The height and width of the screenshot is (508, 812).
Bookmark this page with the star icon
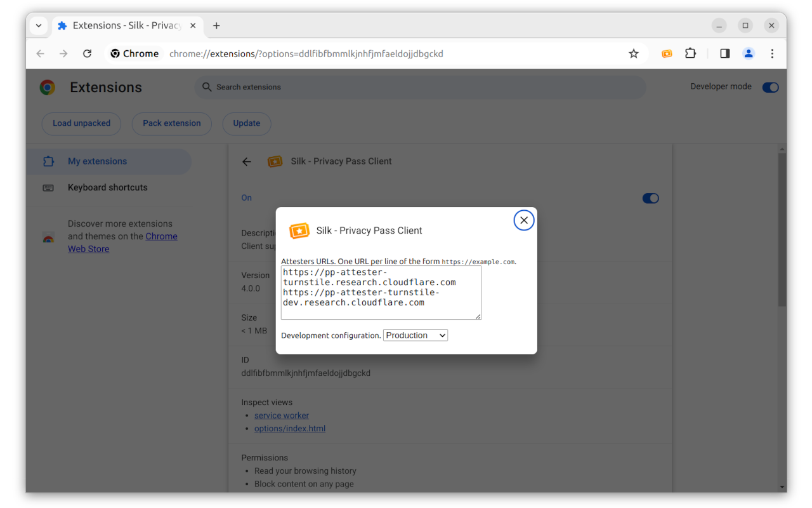coord(634,54)
